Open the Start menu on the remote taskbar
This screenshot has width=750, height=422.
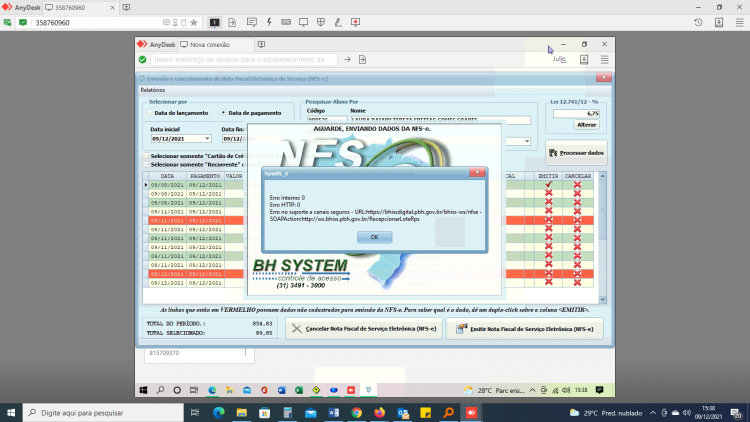tap(143, 390)
